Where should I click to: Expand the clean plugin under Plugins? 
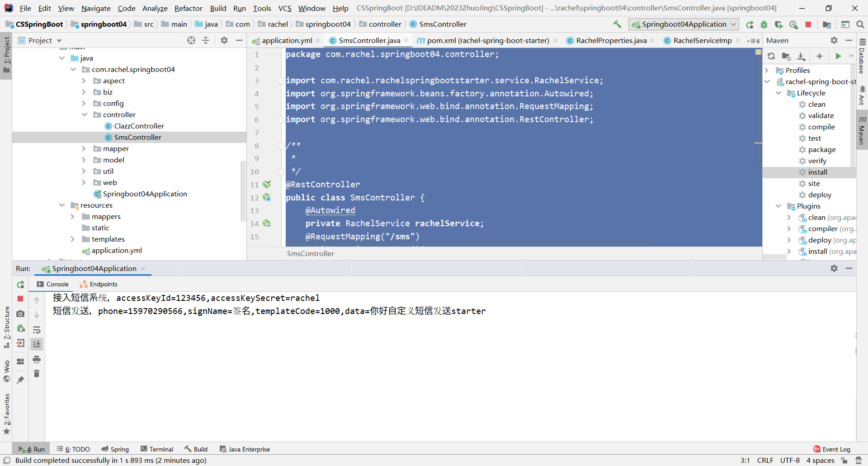789,217
